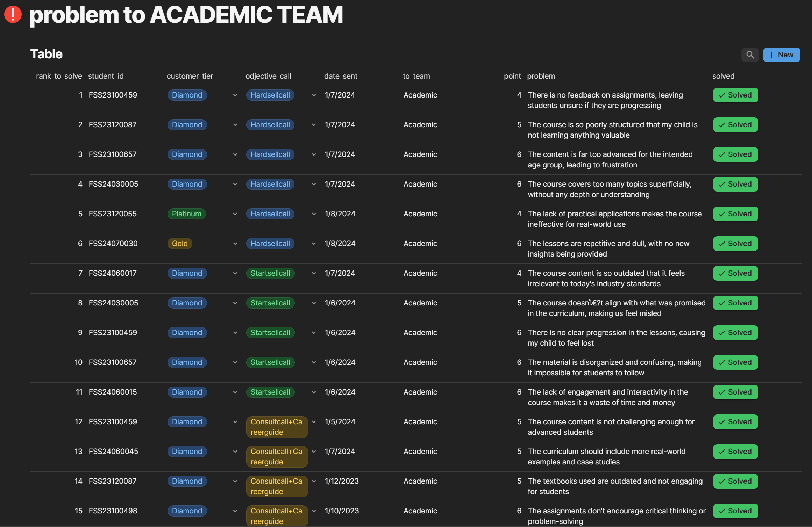
Task: Click student ID FSS24070030 cell
Action: [x=113, y=244]
